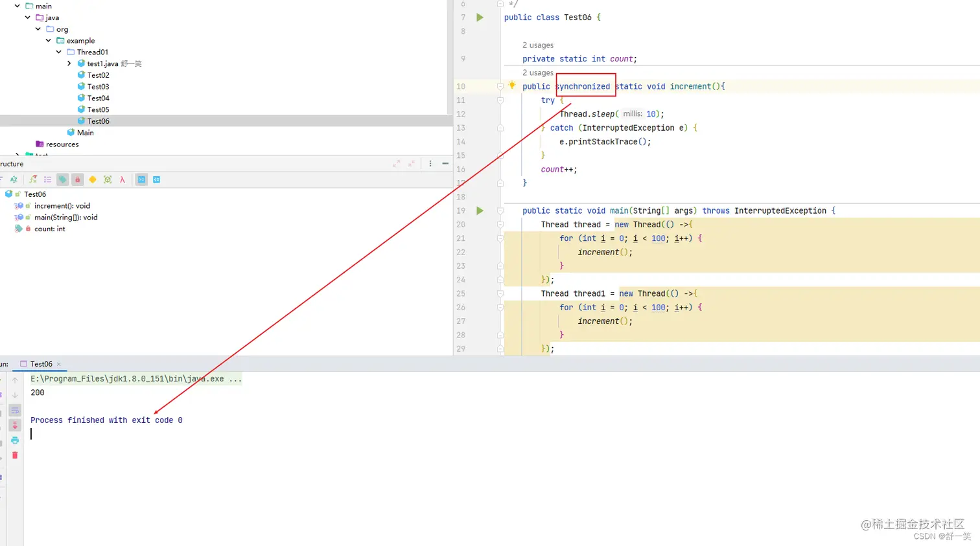Image resolution: width=980 pixels, height=546 pixels.
Task: Run main method from gutter icon
Action: tap(480, 210)
